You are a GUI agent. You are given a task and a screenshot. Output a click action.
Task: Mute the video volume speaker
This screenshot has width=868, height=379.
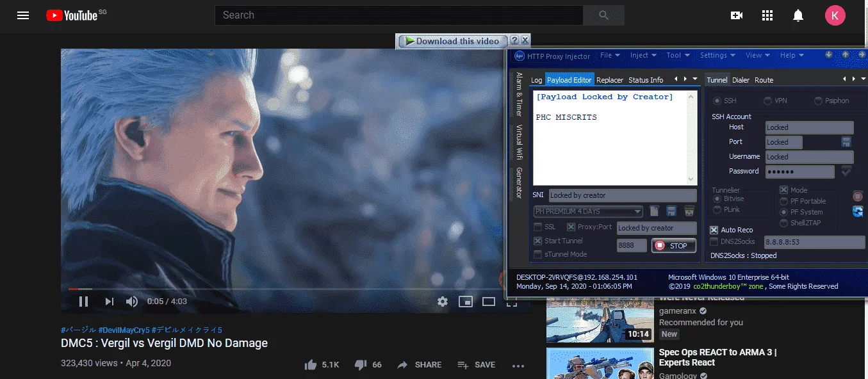pyautogui.click(x=132, y=302)
